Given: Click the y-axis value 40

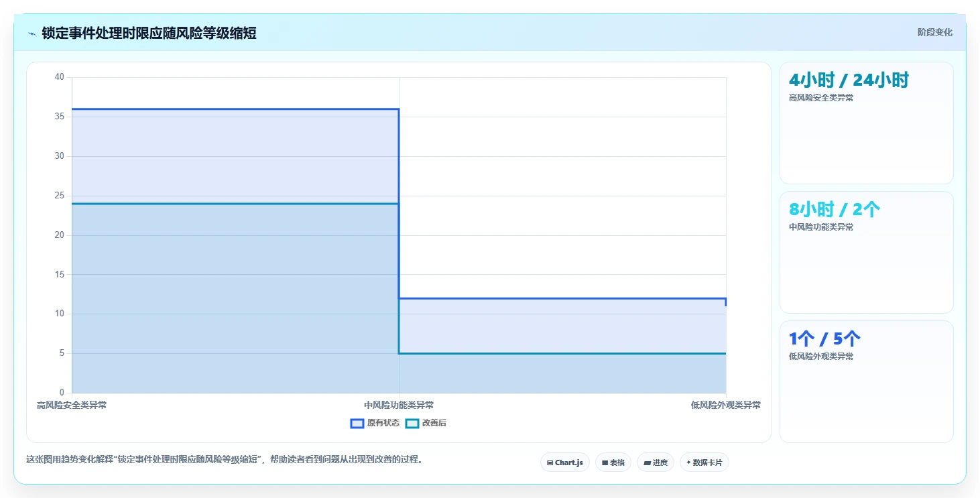Looking at the screenshot, I should (59, 77).
